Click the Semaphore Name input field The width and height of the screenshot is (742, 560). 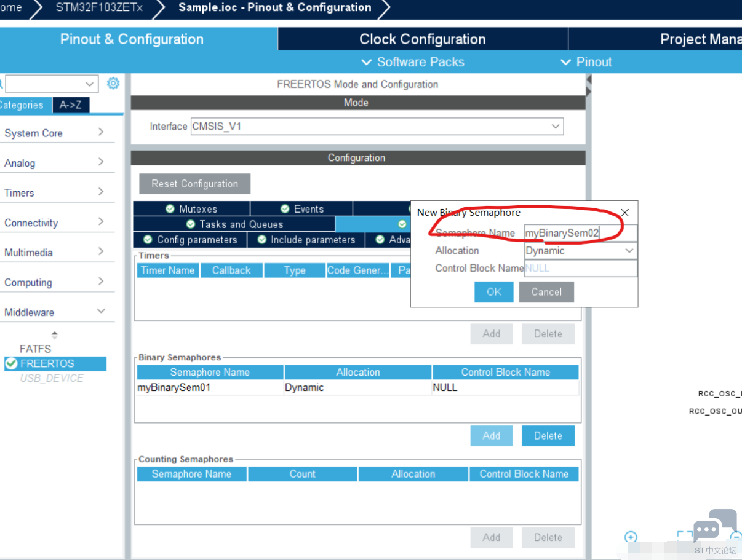click(x=581, y=234)
